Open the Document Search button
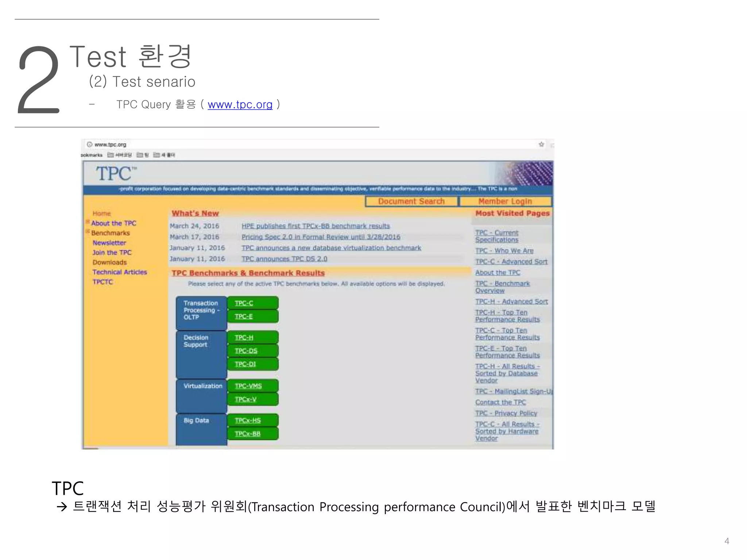Screen dimensions: 747x560 tap(411, 201)
